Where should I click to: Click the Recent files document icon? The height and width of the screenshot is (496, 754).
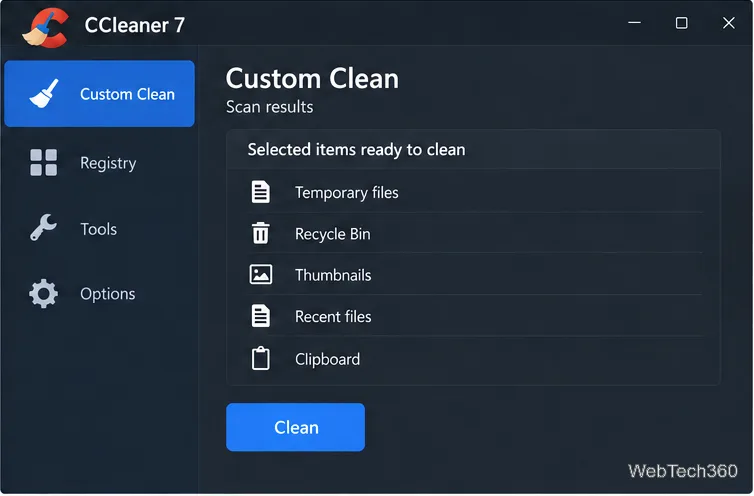pyautogui.click(x=261, y=316)
